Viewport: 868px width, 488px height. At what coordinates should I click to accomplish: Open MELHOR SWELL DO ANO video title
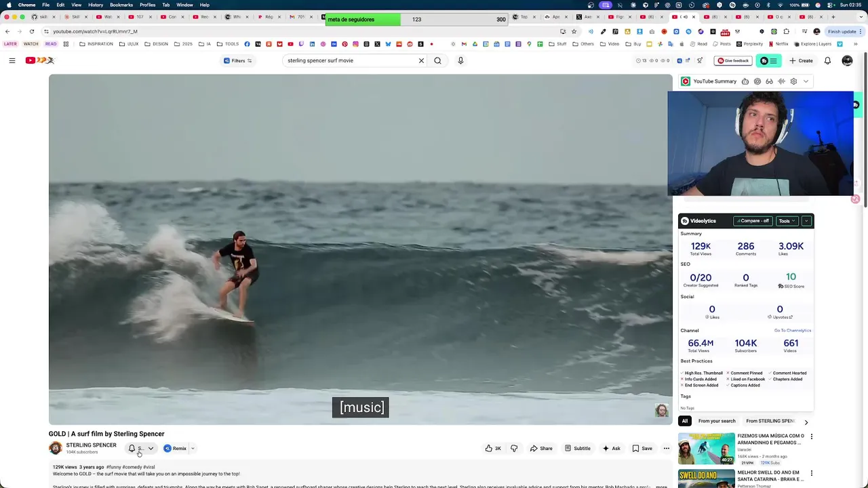point(770,476)
